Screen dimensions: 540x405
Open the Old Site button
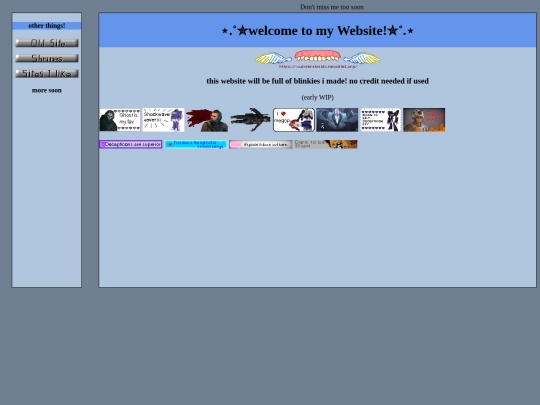coord(47,43)
